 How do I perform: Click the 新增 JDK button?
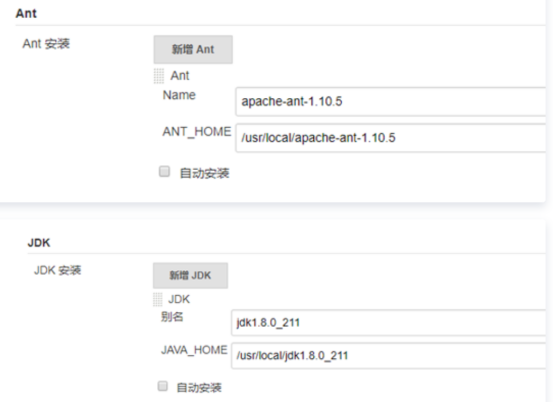(x=190, y=275)
